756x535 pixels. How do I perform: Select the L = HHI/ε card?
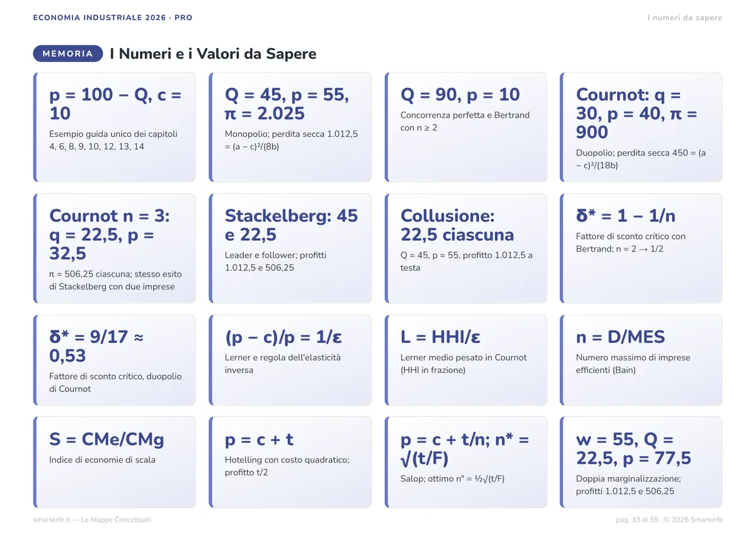tap(466, 360)
